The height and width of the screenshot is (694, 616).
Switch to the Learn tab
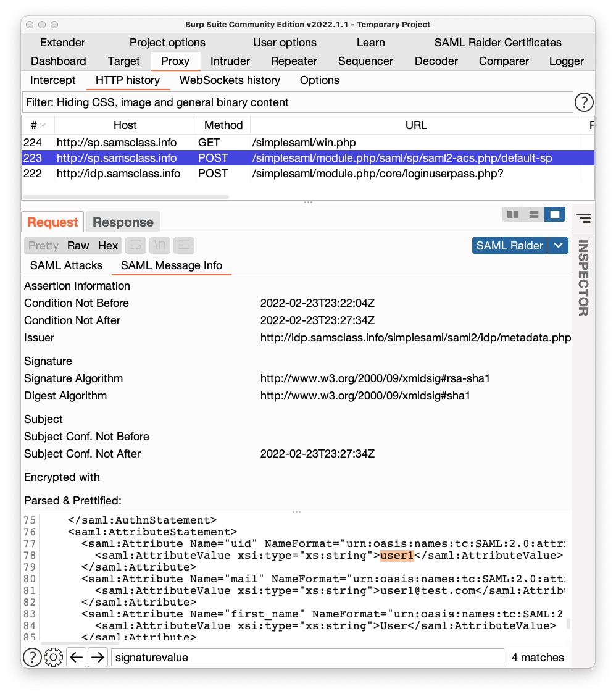pos(371,43)
